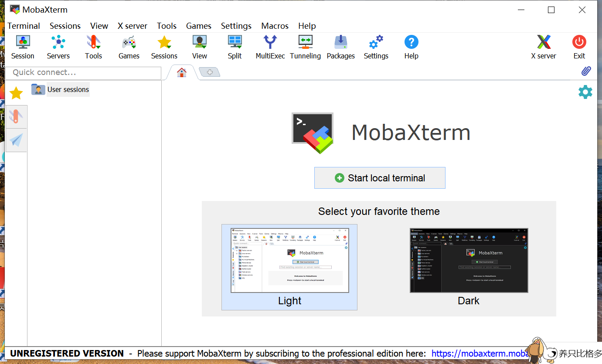Select the Home tab with house icon

click(x=182, y=72)
